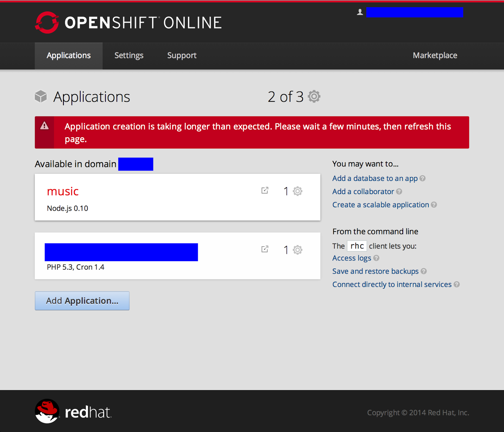Screen dimensions: 504x432
Task: Open music app URL external link icon
Action: click(x=265, y=190)
